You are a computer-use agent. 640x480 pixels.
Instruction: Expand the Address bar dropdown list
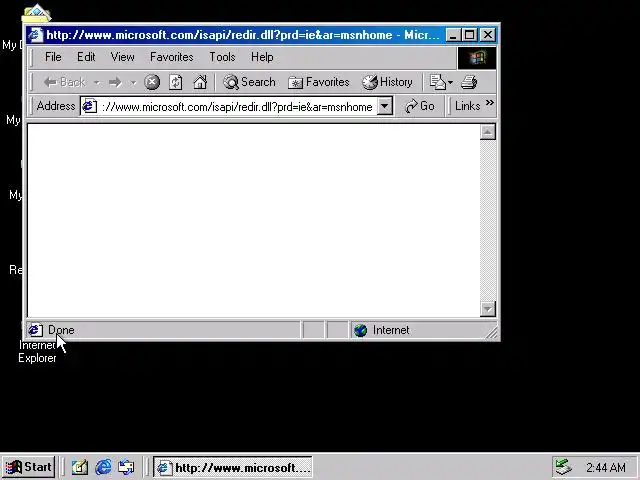point(384,107)
